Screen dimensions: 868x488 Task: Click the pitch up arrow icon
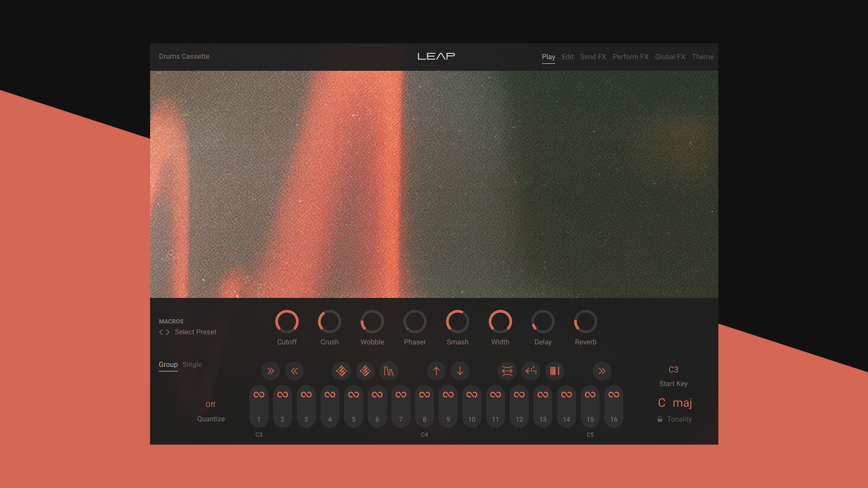pyautogui.click(x=436, y=371)
